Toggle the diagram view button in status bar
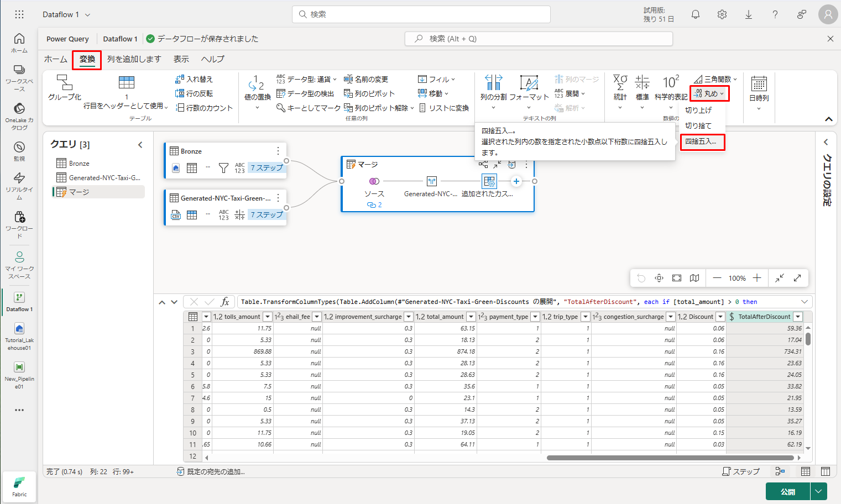This screenshot has width=841, height=504. coord(780,471)
